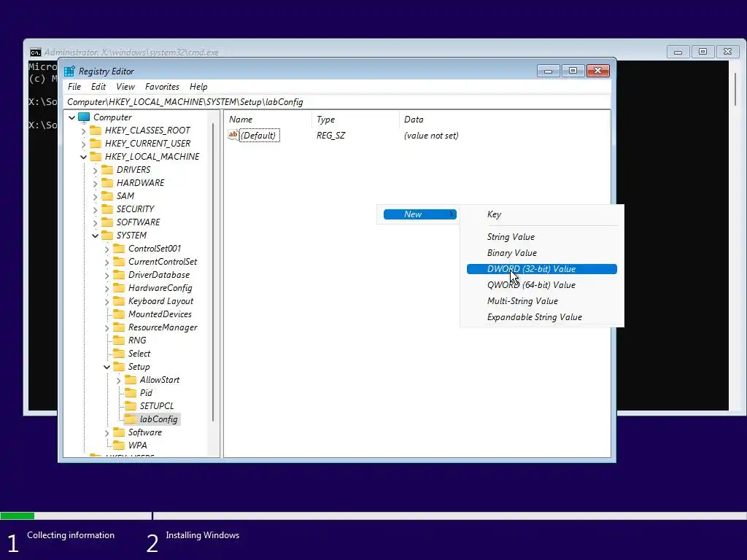Click the ResourceManager folder icon
This screenshot has width=747, height=560.
[x=119, y=327]
